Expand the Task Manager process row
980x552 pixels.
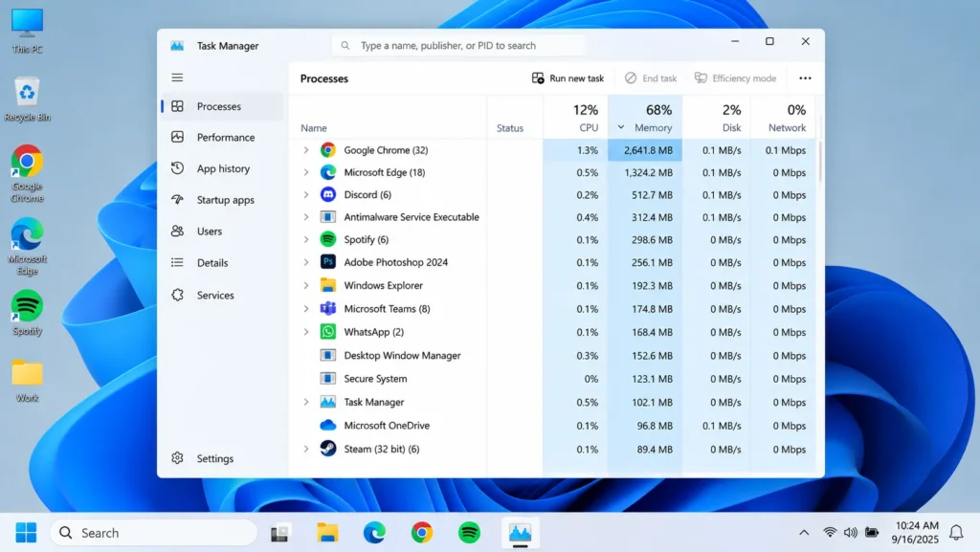(x=306, y=402)
